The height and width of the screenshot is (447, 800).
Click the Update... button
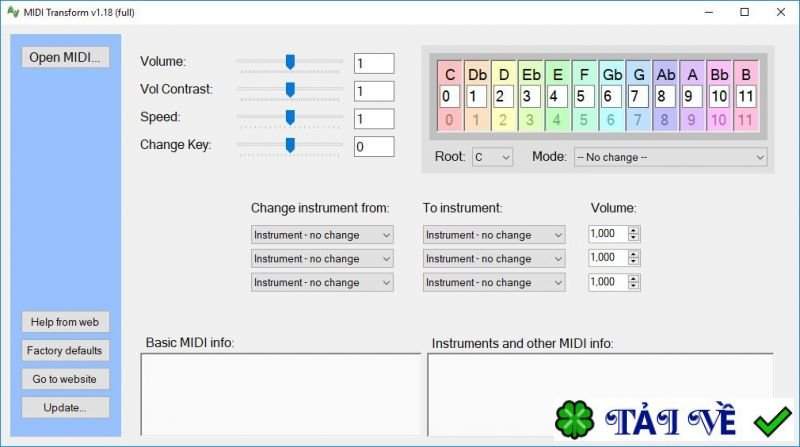[x=65, y=408]
